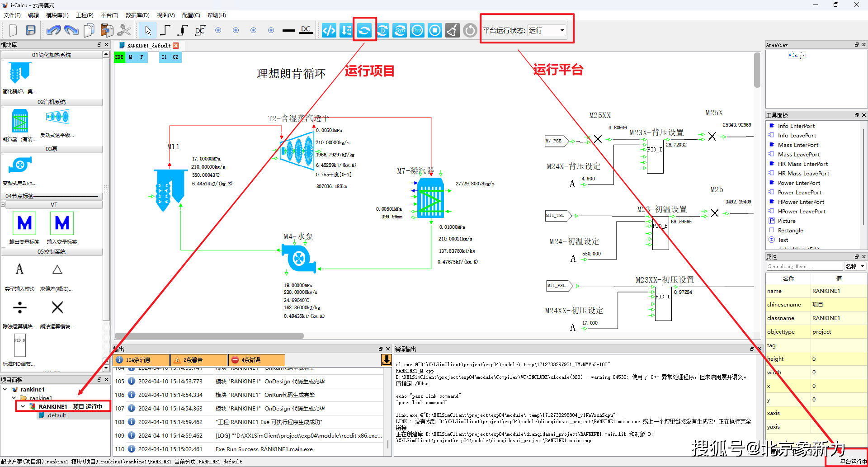This screenshot has height=467, width=868.
Task: Open the Help (帮助) menu
Action: [217, 15]
